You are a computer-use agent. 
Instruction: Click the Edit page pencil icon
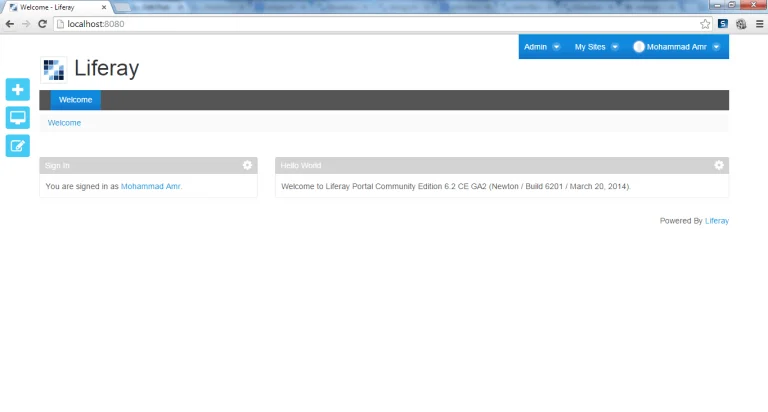(18, 146)
